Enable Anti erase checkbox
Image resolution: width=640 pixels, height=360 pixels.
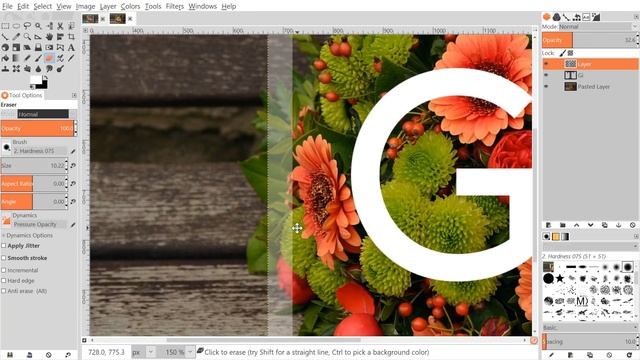(4, 291)
